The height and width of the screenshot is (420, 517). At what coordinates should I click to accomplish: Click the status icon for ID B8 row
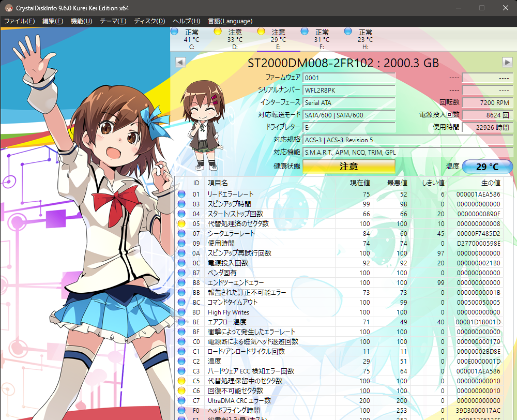[181, 282]
